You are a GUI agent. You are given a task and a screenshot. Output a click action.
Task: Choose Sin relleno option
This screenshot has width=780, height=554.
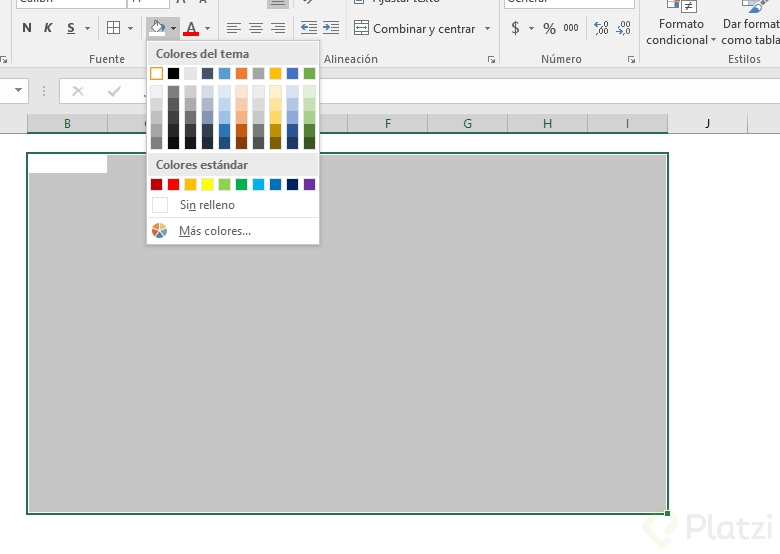[x=233, y=205]
